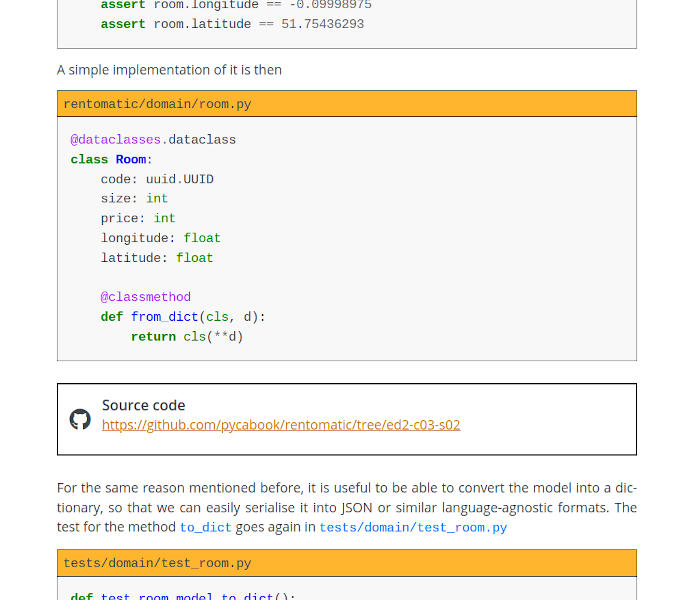Click the 'assert room.longitude' line at top
Viewport: 694px width, 600px height.
coord(236,5)
